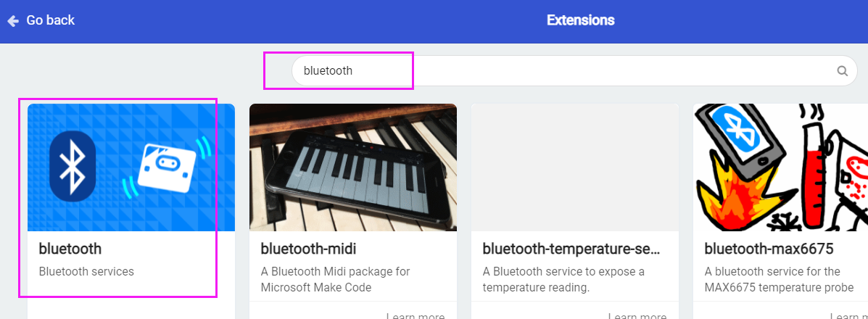Click the bluetooth search input field

pos(574,71)
